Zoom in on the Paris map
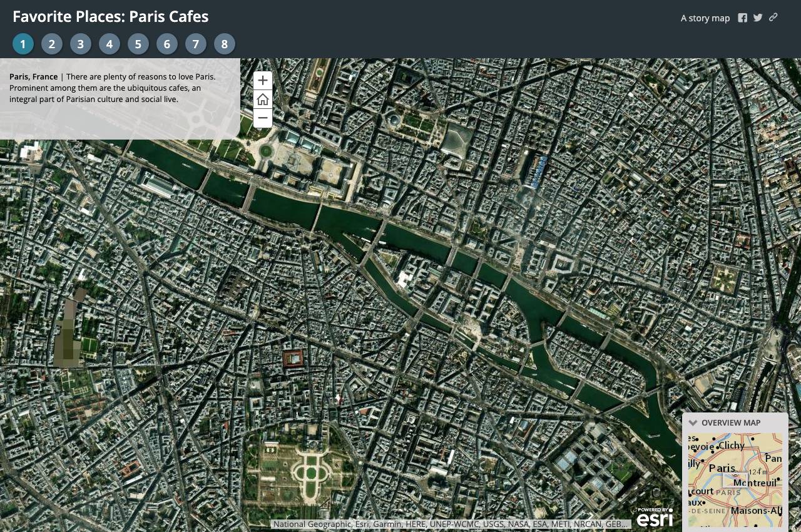Image resolution: width=801 pixels, height=532 pixels. click(x=263, y=80)
